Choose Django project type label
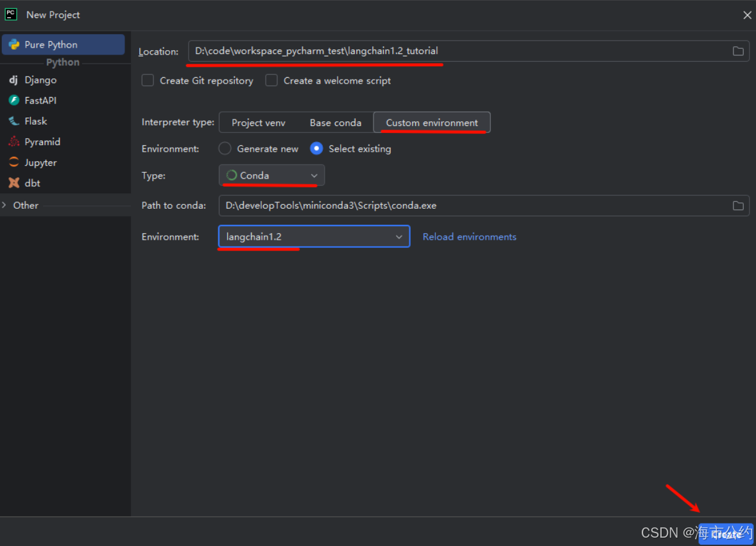Screen dimensions: 756x546 [x=40, y=80]
